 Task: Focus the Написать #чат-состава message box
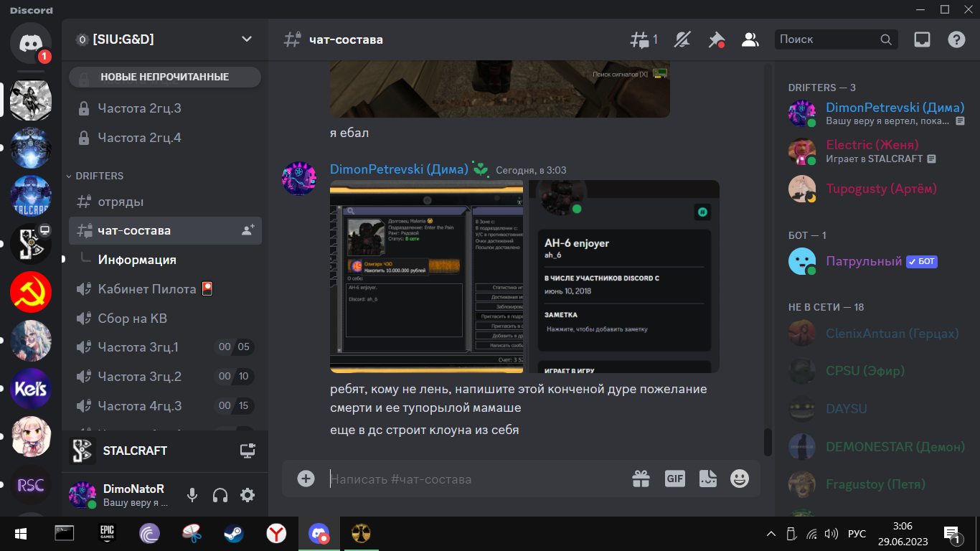click(473, 479)
